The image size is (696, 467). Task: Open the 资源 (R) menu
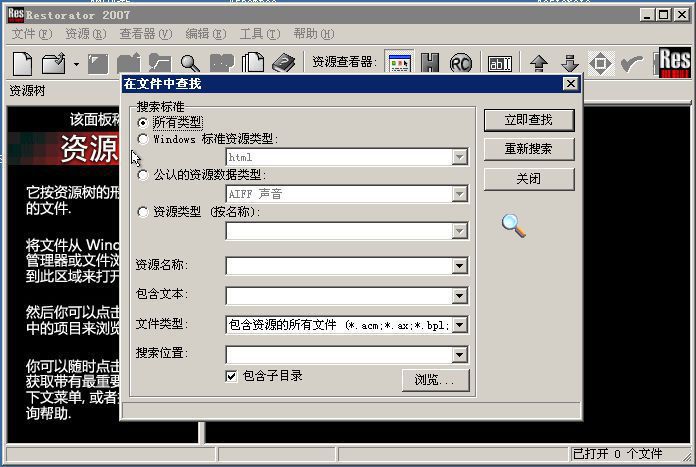(x=86, y=34)
